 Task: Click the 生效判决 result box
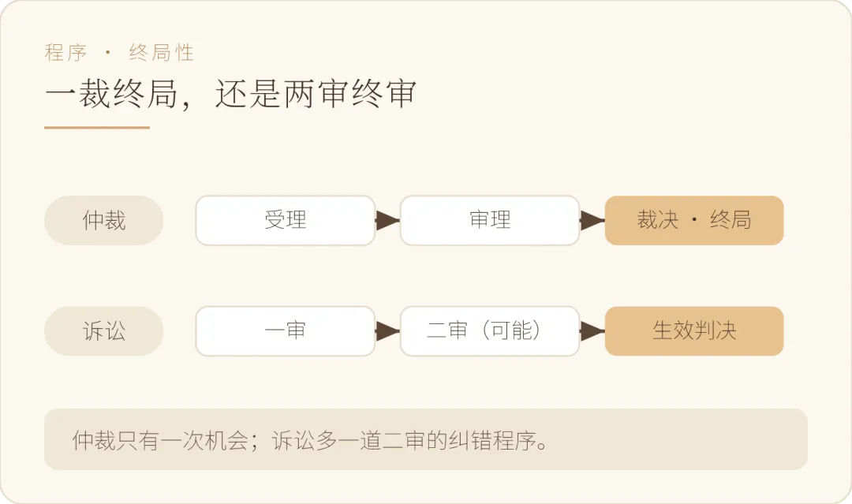694,331
